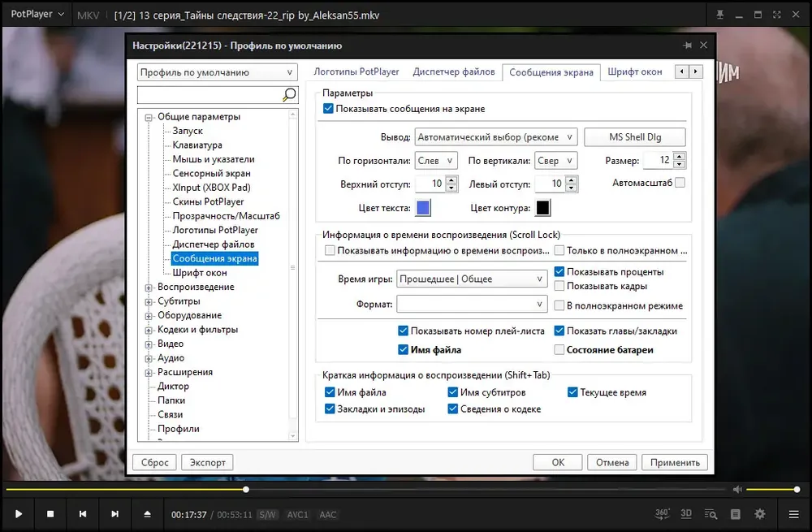This screenshot has height=532, width=812.
Task: Select the Сообщения экрана tab
Action: [551, 72]
